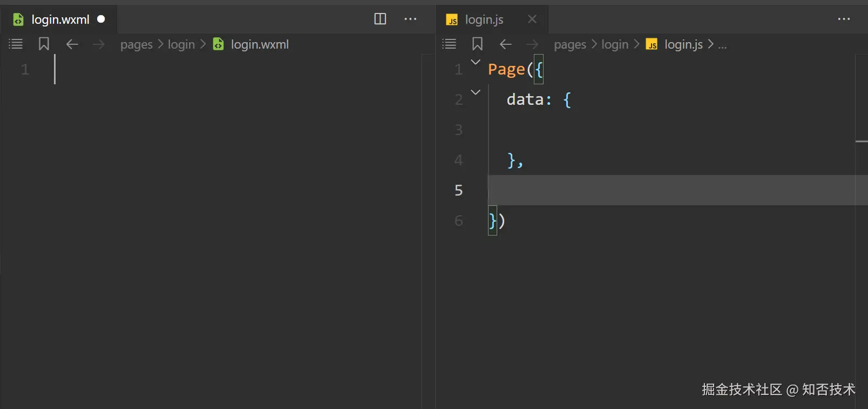The width and height of the screenshot is (868, 409).
Task: Click the bookmark icon in left editor
Action: [x=44, y=44]
